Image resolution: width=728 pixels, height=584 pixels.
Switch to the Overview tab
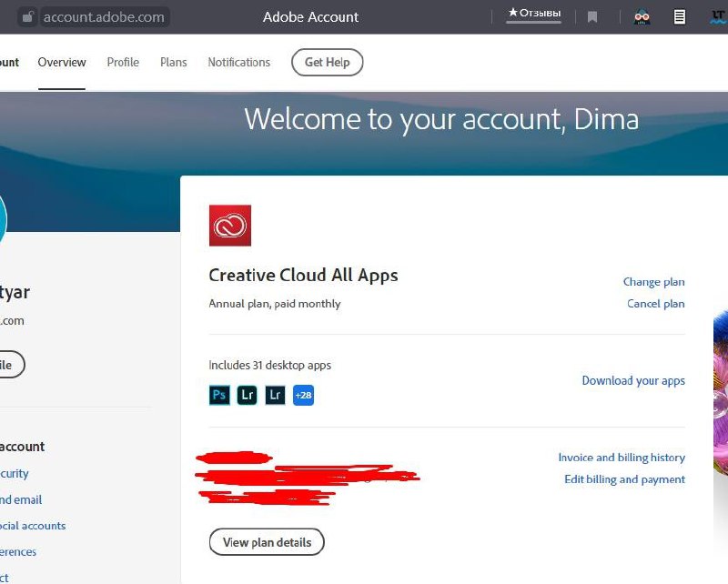[x=62, y=62]
